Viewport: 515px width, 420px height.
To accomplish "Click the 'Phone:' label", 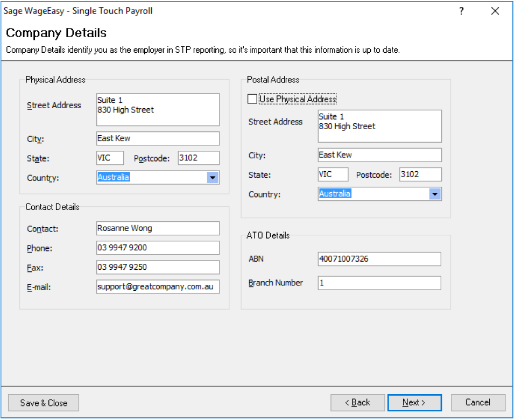I will [39, 248].
